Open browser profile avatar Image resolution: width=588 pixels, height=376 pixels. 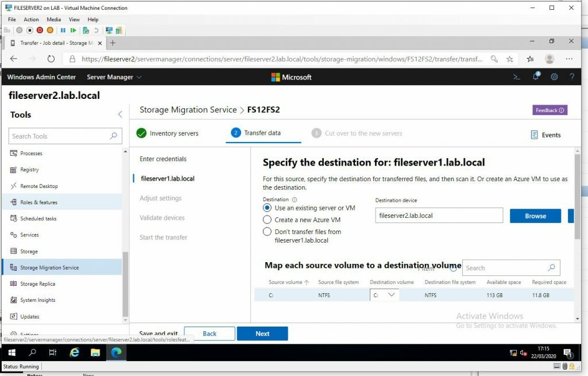click(550, 59)
